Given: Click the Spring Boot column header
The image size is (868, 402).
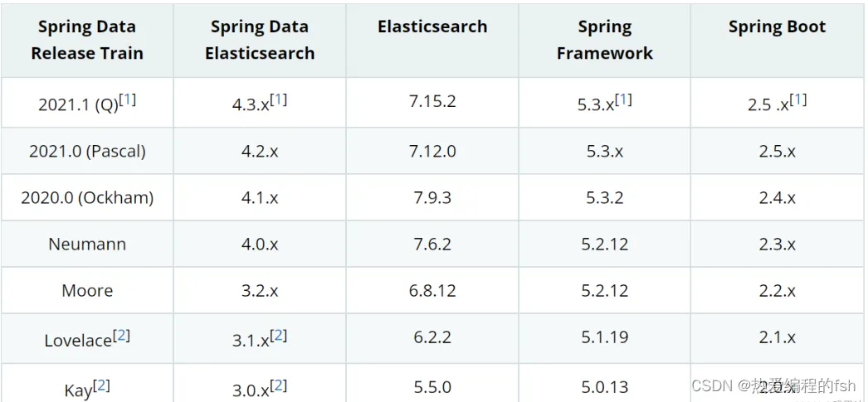Looking at the screenshot, I should coord(777,27).
